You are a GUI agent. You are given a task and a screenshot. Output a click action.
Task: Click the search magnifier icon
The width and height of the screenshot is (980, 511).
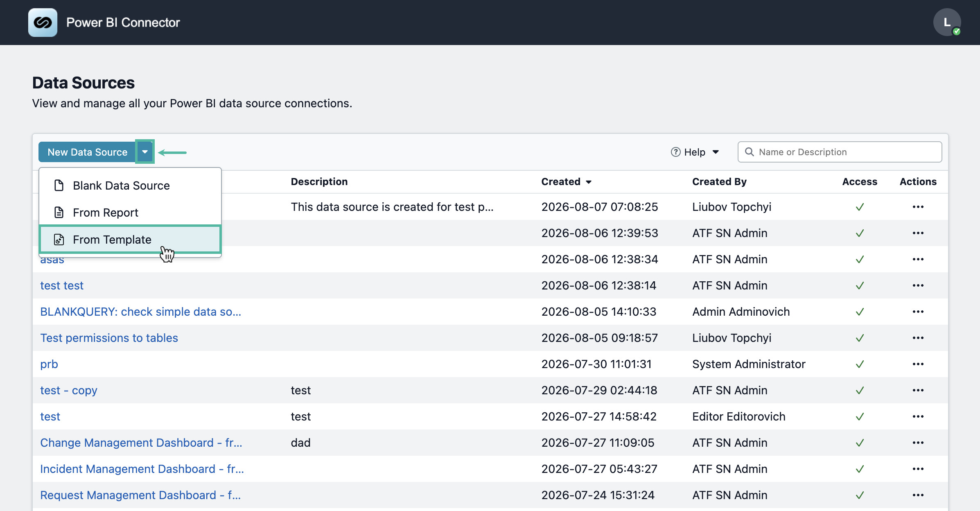click(750, 152)
